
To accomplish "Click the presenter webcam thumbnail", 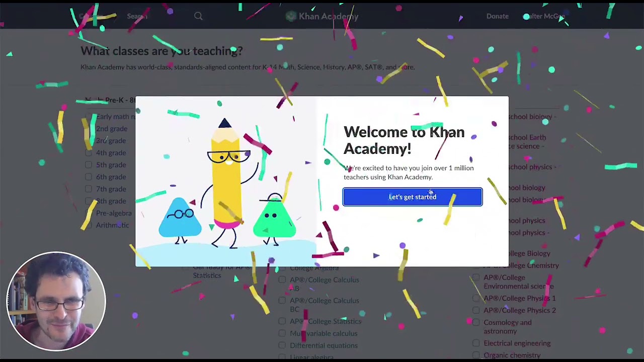I will point(56,302).
